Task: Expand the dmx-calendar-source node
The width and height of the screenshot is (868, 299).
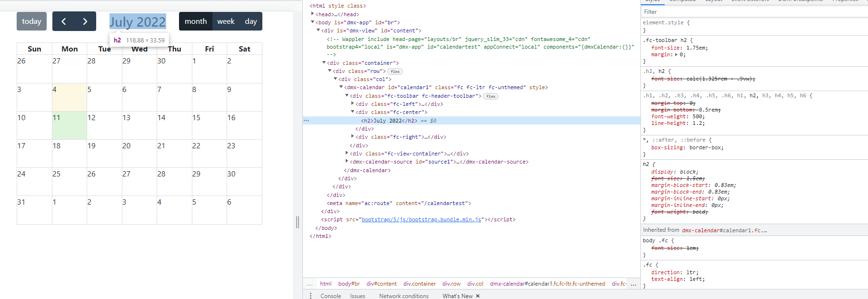Action: 347,161
